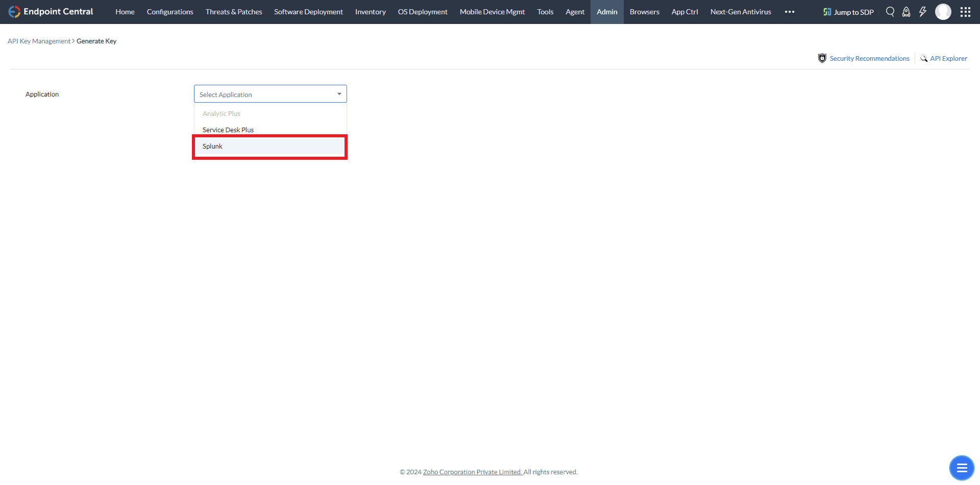Viewport: 980px width, 485px height.
Task: Open Mobile Device Mgmt tab
Action: click(x=492, y=12)
